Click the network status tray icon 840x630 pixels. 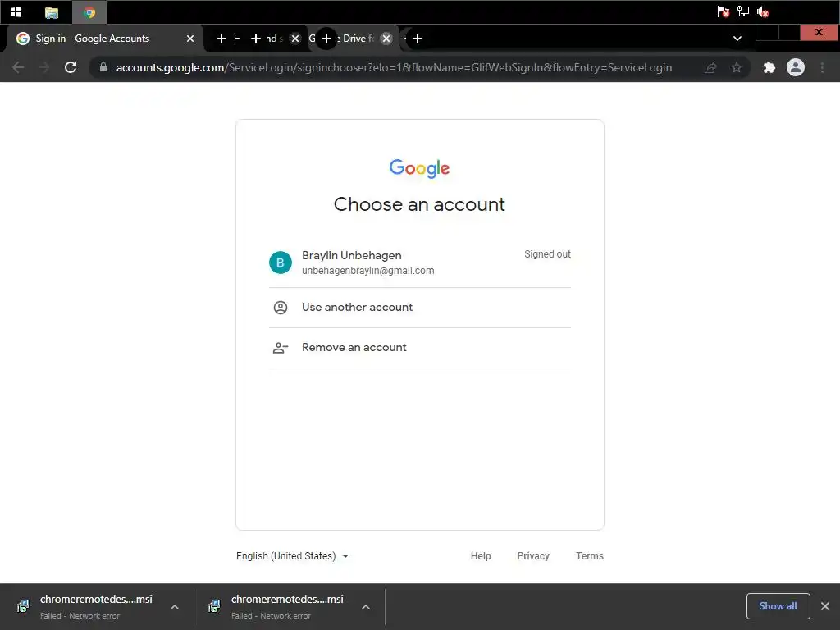743,11
